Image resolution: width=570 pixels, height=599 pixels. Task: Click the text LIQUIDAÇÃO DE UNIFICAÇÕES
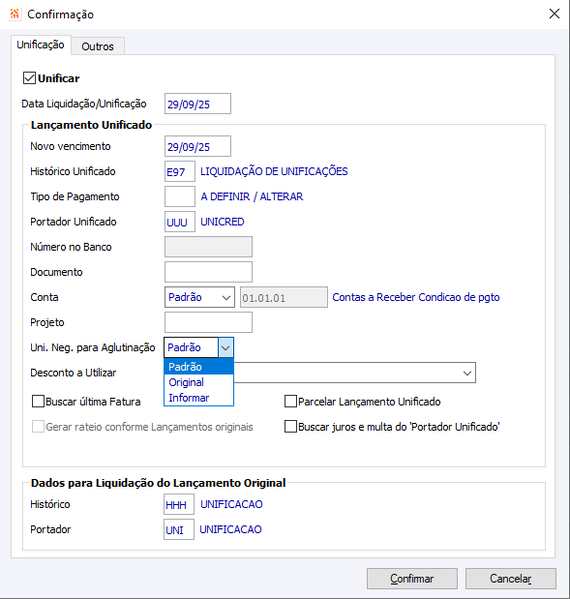[x=274, y=171]
